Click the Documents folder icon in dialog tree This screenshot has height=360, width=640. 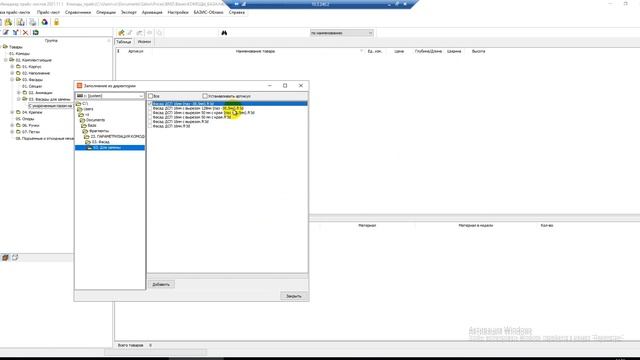coord(83,120)
